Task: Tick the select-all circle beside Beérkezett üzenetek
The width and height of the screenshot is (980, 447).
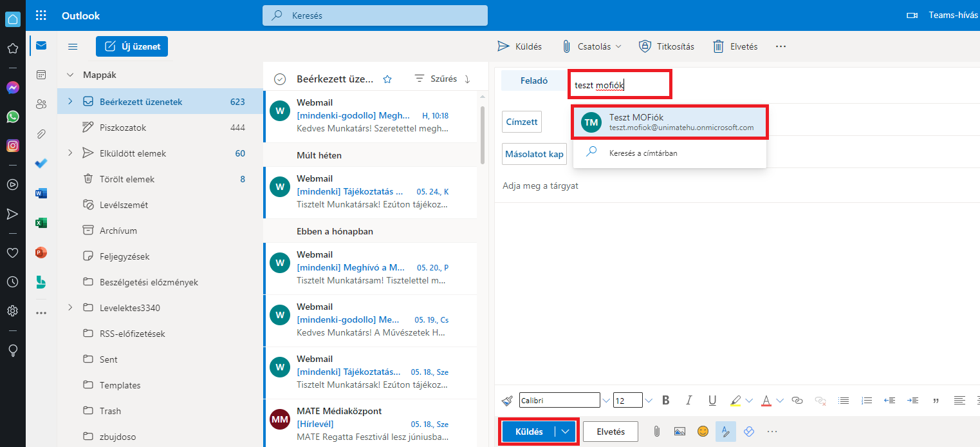Action: click(x=279, y=79)
